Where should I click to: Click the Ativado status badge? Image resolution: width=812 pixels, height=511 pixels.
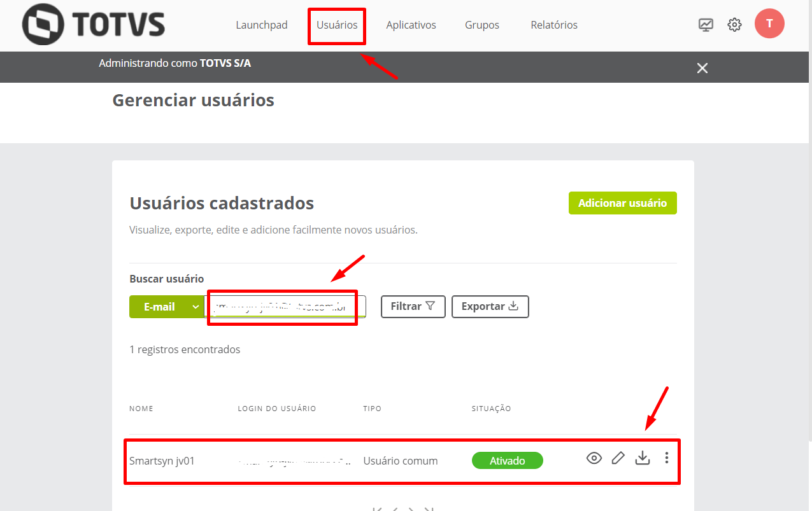tap(507, 461)
